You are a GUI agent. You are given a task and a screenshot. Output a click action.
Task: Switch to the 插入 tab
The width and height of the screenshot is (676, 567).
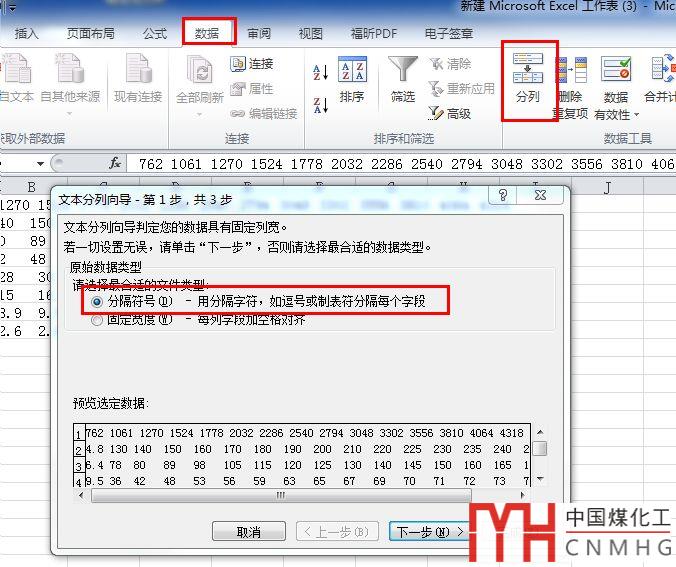tap(26, 33)
